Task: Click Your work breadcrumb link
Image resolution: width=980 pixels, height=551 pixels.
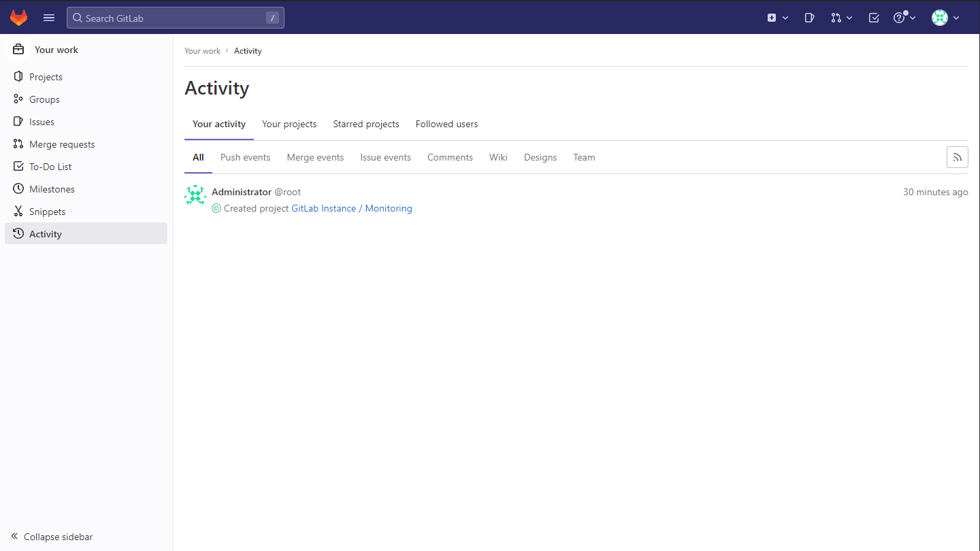Action: 203,51
